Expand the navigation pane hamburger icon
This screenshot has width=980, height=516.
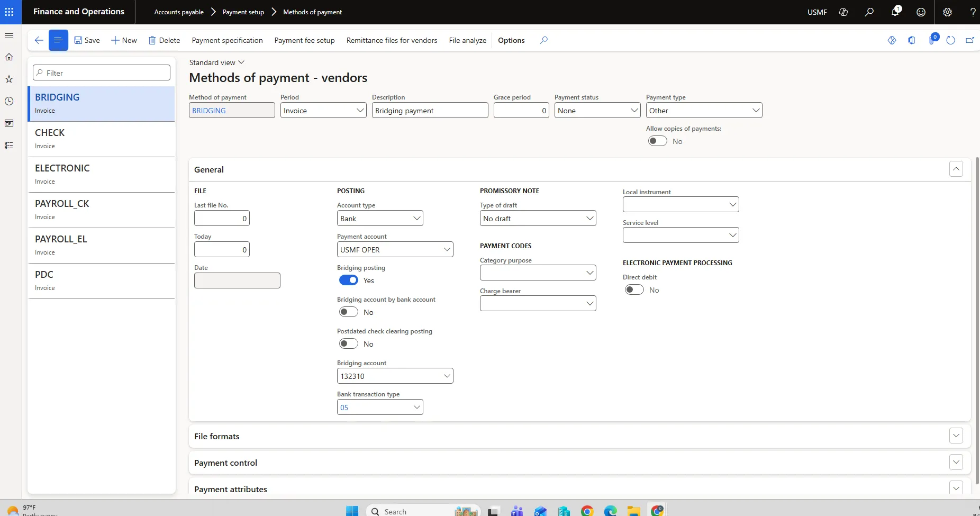[9, 35]
